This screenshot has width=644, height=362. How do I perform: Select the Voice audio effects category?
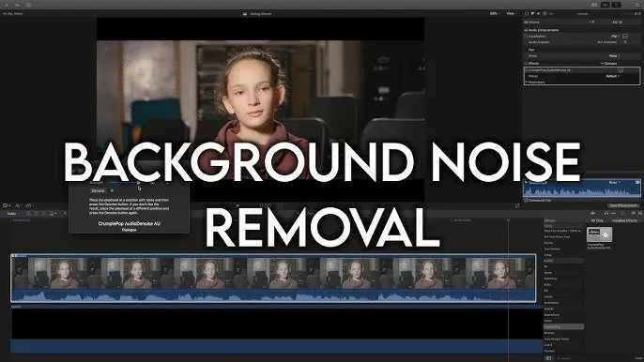coord(548,321)
